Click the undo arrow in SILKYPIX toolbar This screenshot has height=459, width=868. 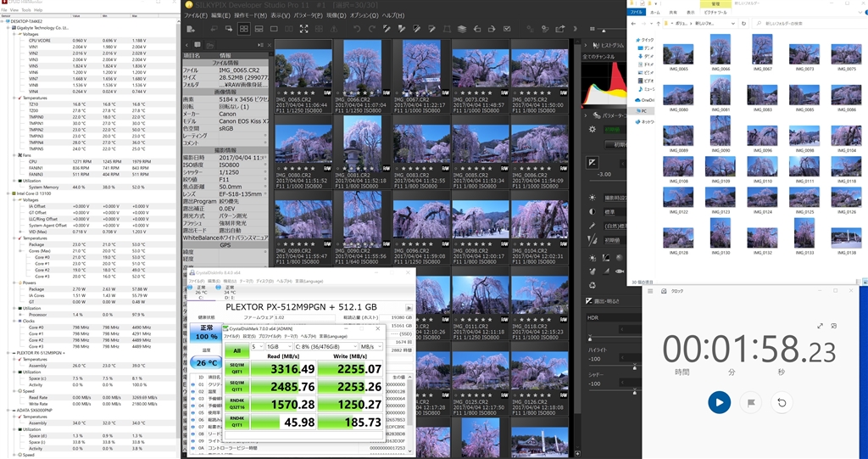[x=357, y=29]
